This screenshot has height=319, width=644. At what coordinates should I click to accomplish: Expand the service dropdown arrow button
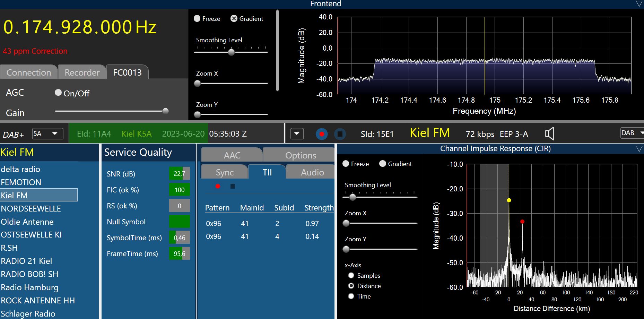[x=297, y=134]
